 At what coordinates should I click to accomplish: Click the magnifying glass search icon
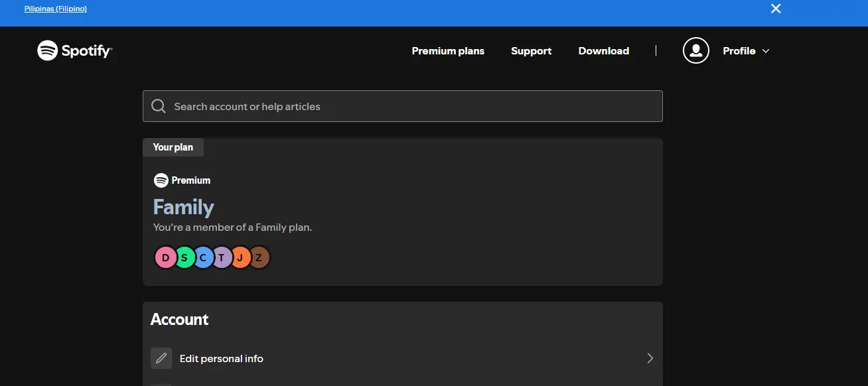(x=159, y=106)
